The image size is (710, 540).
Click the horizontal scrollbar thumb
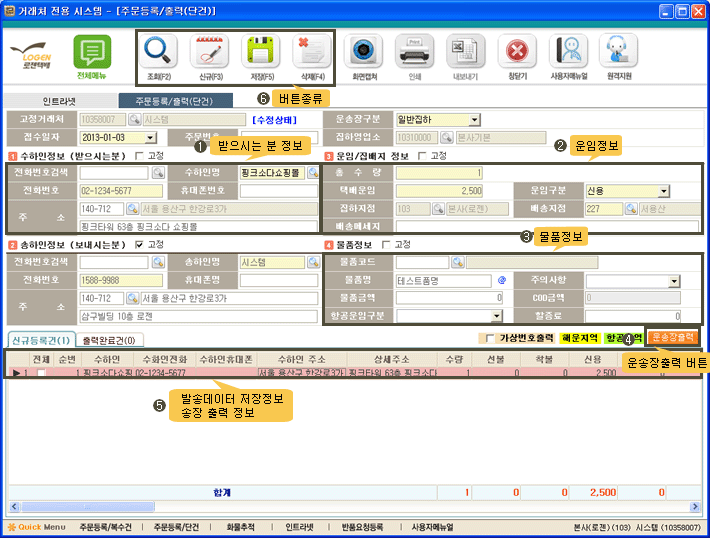pyautogui.click(x=88, y=507)
